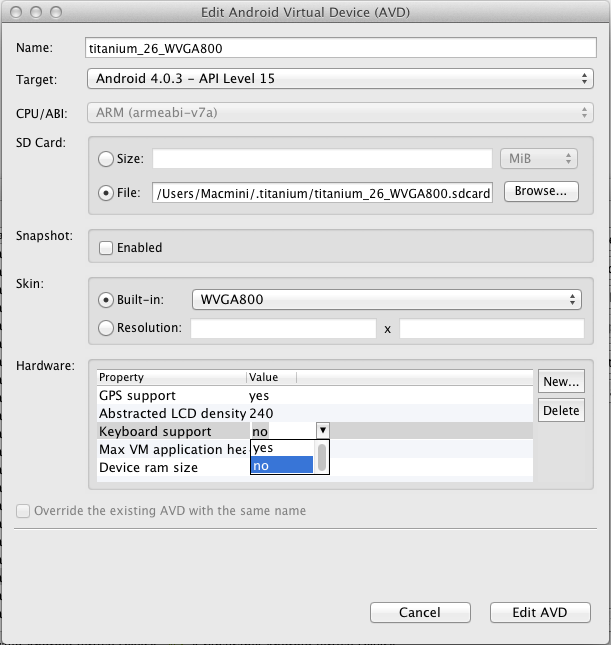Click the New... hardware button
Image resolution: width=611 pixels, height=645 pixels.
(561, 381)
